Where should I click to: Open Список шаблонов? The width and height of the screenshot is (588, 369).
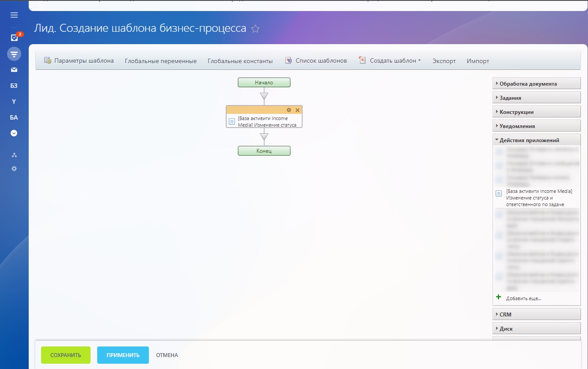click(x=316, y=60)
